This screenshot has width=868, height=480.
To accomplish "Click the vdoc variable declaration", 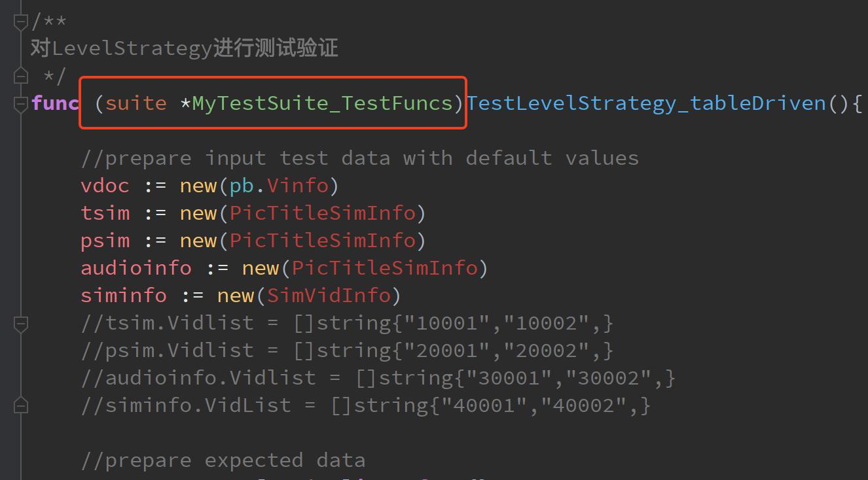I will pos(105,186).
